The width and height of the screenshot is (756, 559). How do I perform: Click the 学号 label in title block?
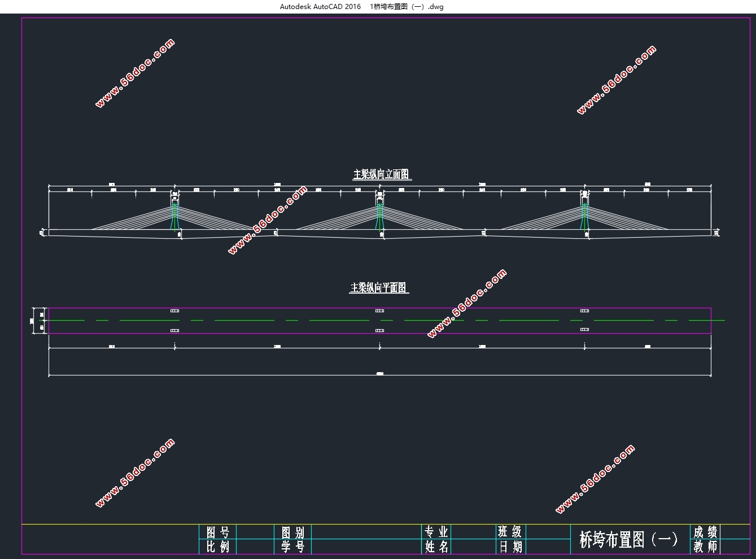293,547
